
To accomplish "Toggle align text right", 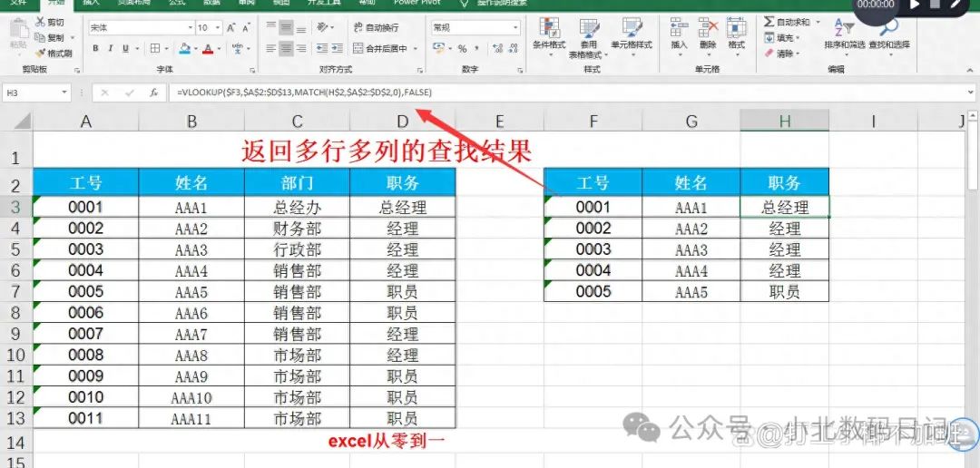I will (301, 48).
